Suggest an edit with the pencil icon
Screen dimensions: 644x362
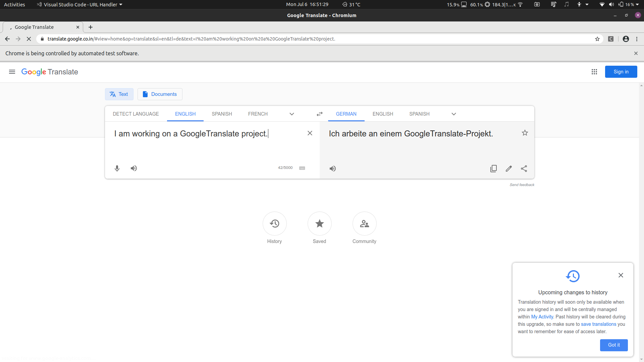click(509, 169)
